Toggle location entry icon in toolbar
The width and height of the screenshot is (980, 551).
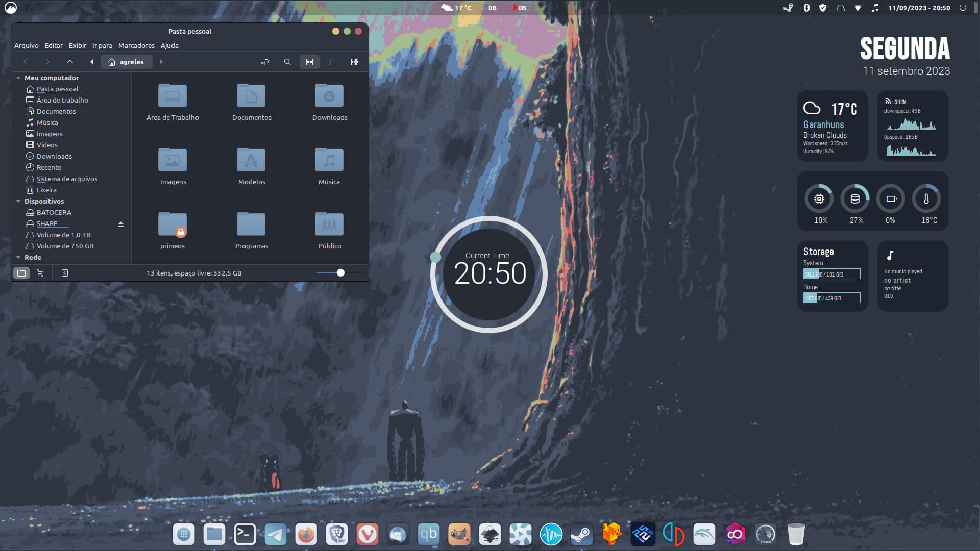coord(265,62)
